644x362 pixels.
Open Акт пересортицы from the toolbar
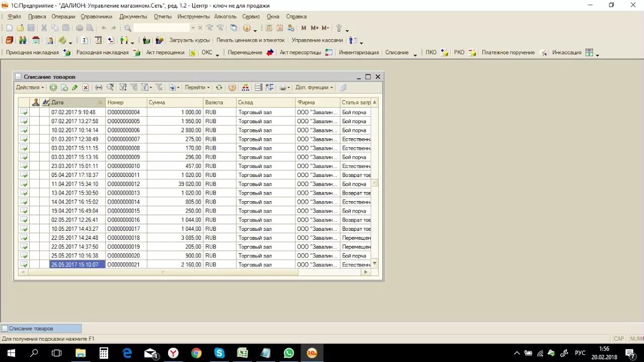click(300, 52)
